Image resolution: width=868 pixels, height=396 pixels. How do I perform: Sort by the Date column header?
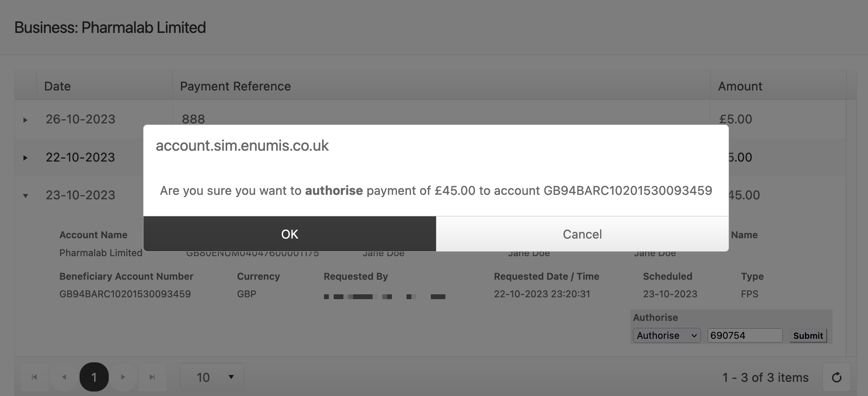(x=58, y=86)
